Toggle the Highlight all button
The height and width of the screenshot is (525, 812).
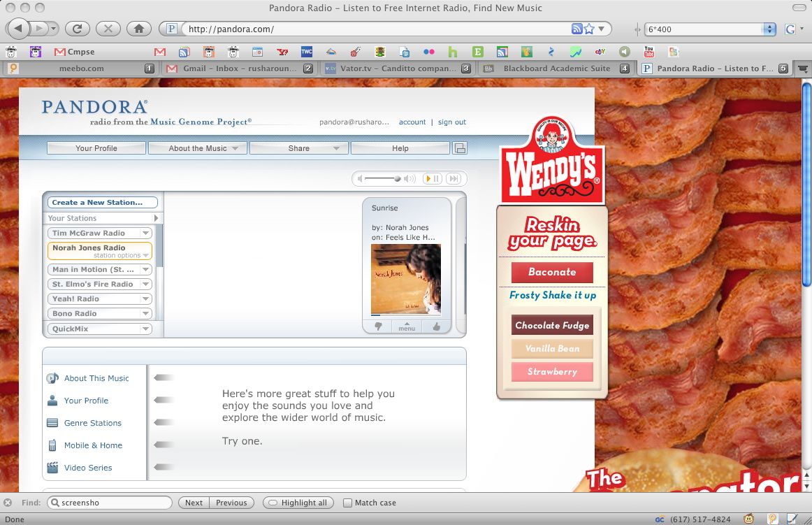point(298,503)
